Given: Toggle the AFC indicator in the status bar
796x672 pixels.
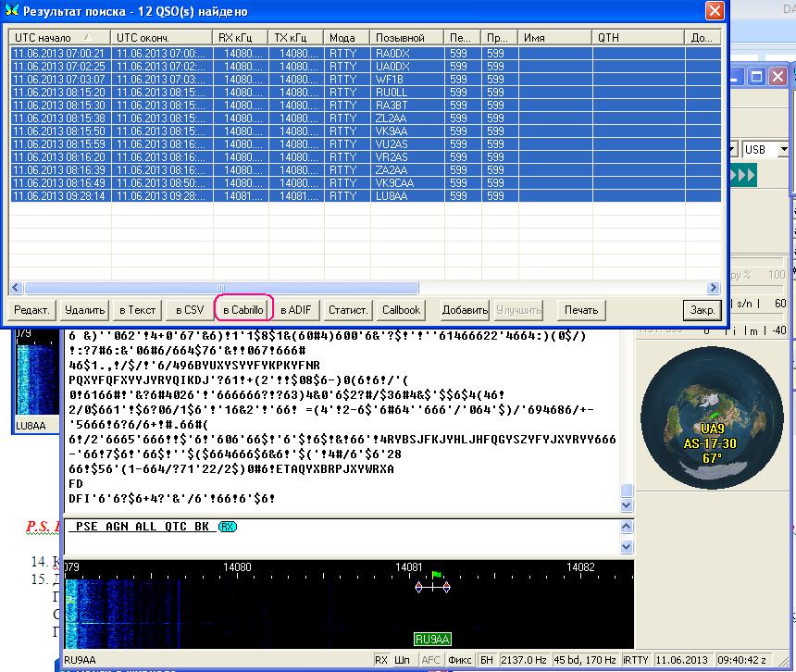Looking at the screenshot, I should click(x=430, y=660).
